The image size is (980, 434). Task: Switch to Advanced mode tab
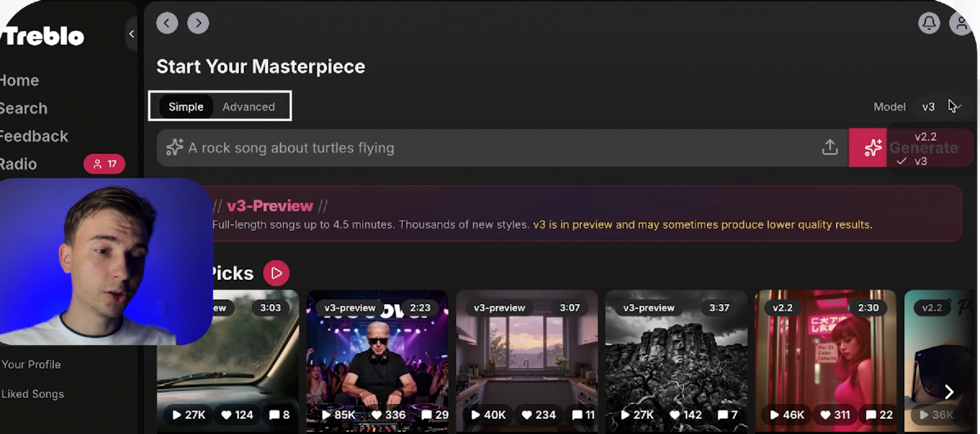click(x=249, y=107)
